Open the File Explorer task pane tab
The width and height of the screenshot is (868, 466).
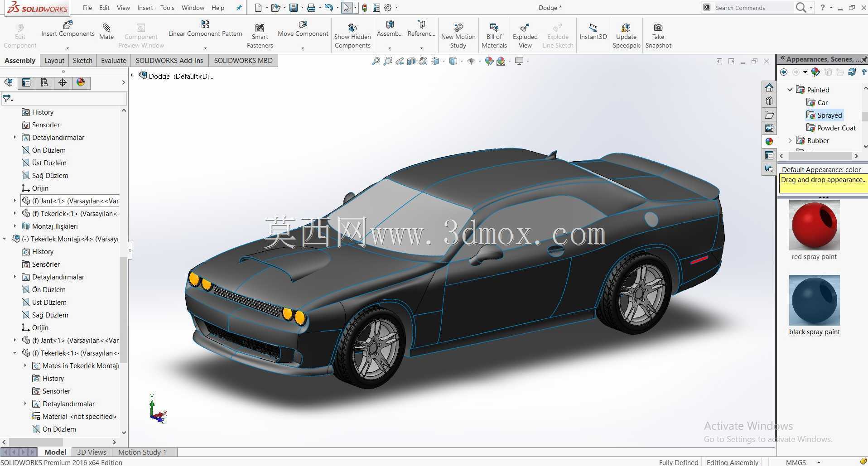769,115
